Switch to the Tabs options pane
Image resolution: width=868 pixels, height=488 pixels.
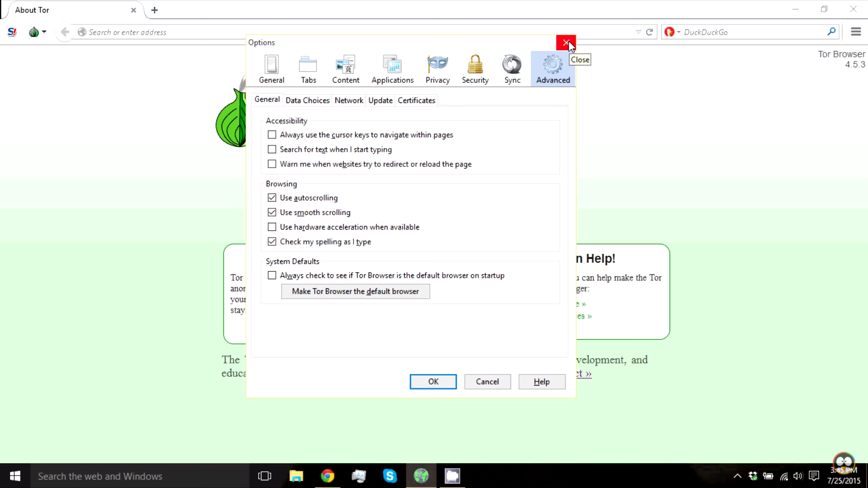point(308,69)
